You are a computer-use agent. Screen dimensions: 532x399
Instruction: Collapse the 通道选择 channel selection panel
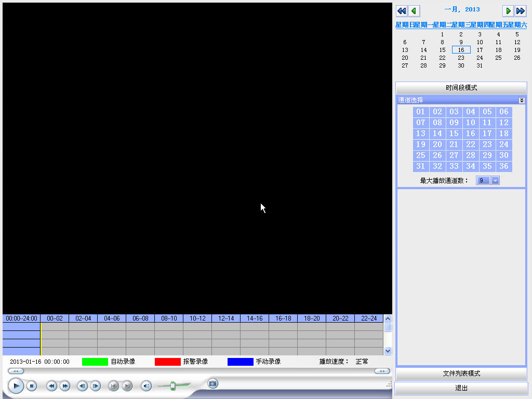(522, 100)
